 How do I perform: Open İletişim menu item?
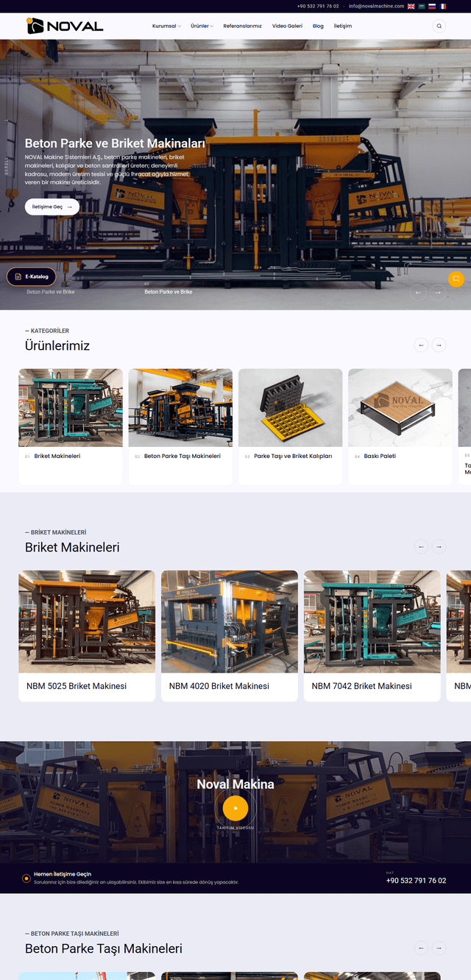(x=343, y=26)
